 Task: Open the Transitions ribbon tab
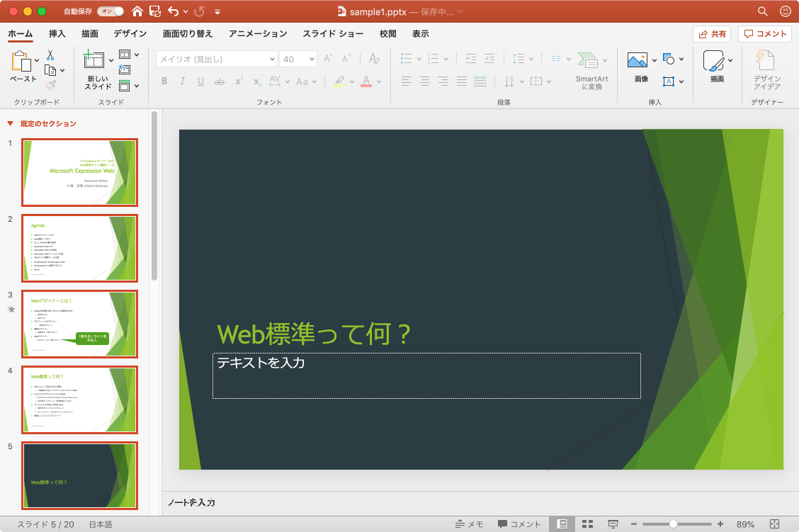[x=188, y=33]
